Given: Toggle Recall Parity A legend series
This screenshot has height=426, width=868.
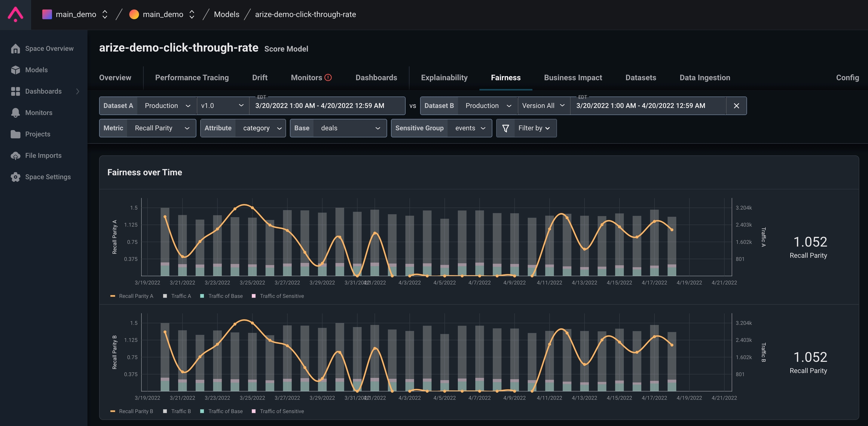Looking at the screenshot, I should [x=132, y=296].
